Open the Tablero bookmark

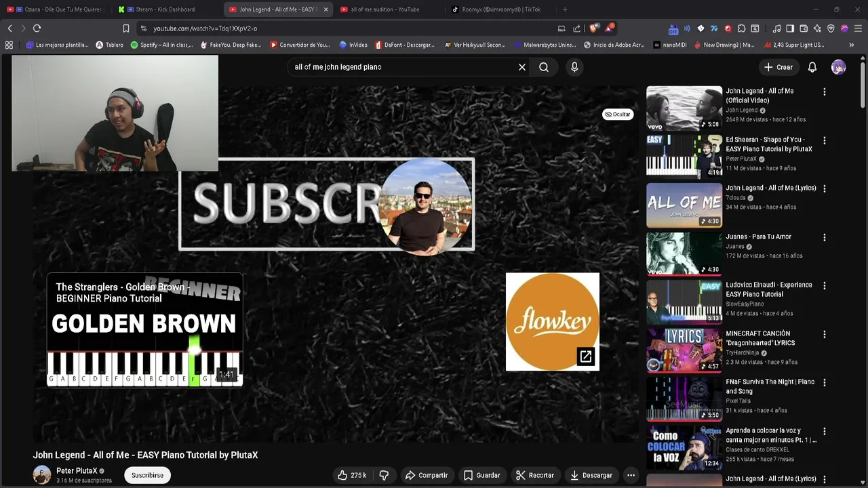[109, 45]
